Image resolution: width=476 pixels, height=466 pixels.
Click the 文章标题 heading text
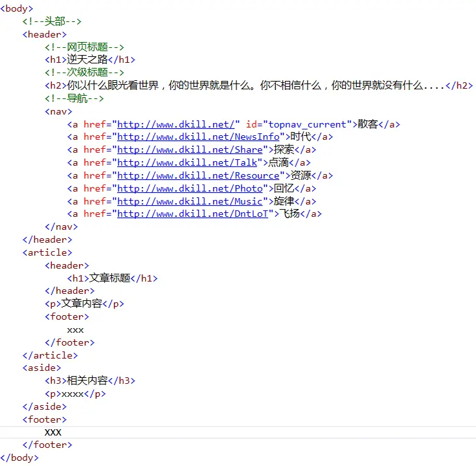point(110,278)
